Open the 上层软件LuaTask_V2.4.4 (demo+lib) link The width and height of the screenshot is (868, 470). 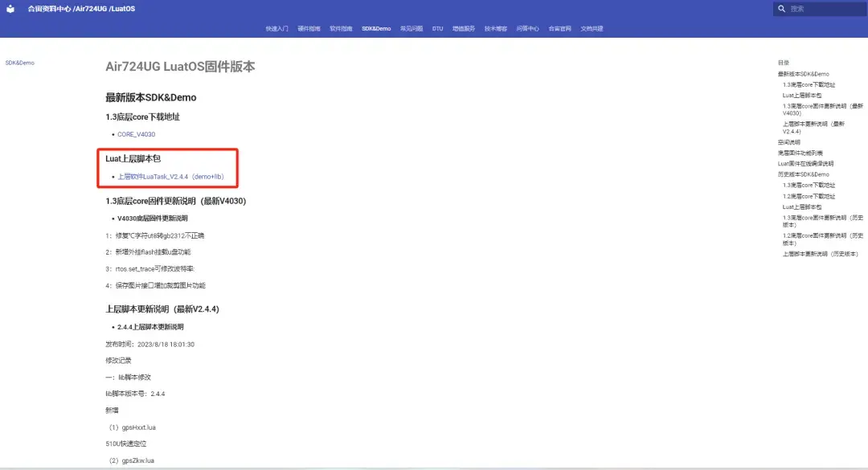coord(170,177)
